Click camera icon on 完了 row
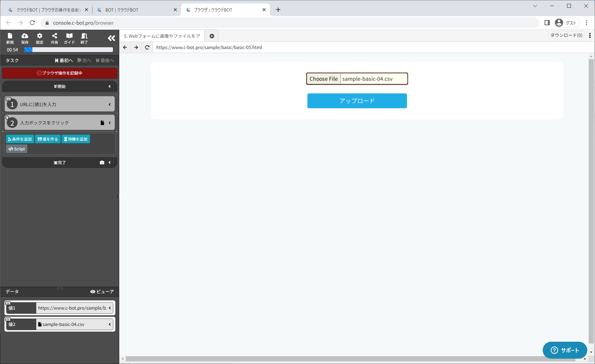595x364 pixels. click(x=102, y=163)
